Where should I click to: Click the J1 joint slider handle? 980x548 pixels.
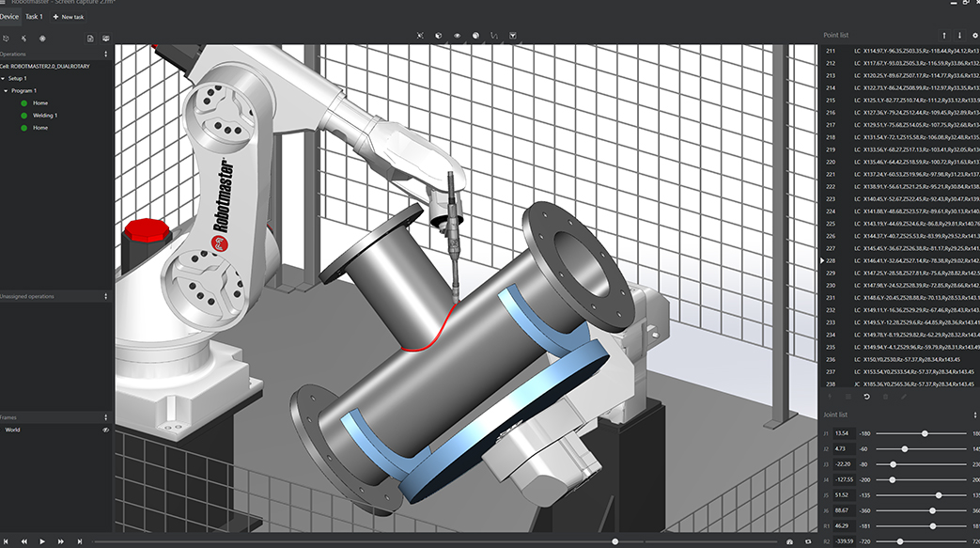tap(925, 433)
